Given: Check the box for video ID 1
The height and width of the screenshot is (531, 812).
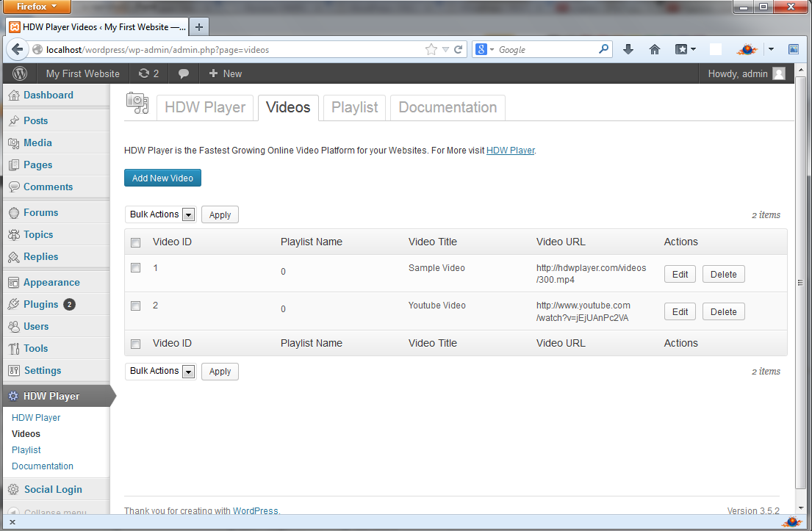Looking at the screenshot, I should coord(136,267).
